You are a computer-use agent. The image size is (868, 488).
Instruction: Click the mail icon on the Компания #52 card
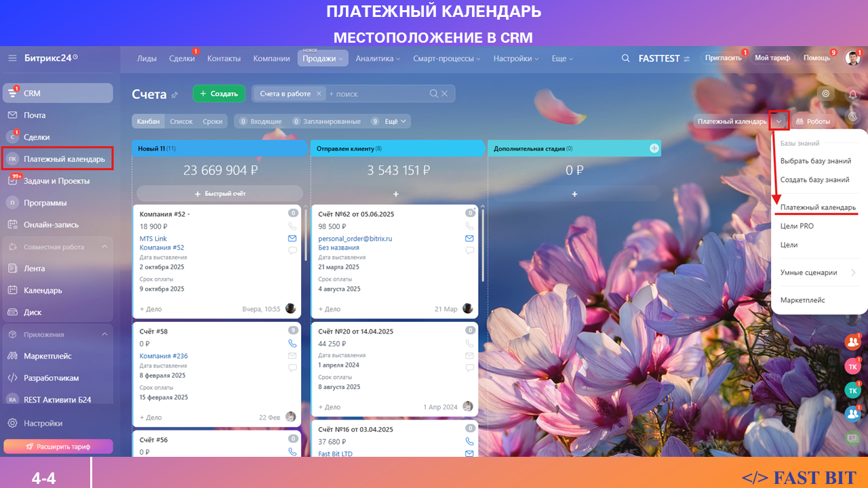click(x=292, y=239)
